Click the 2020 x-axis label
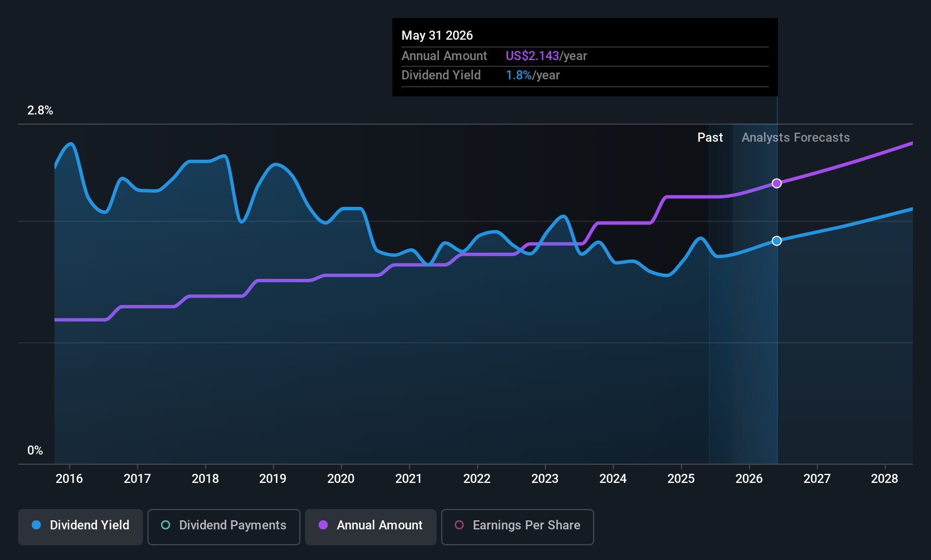 [341, 479]
